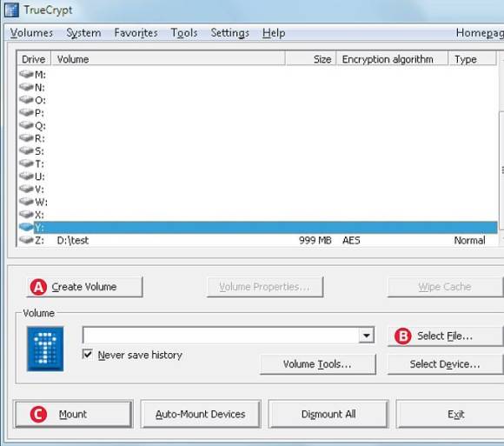Open Volume Tools dialog

pyautogui.click(x=317, y=364)
